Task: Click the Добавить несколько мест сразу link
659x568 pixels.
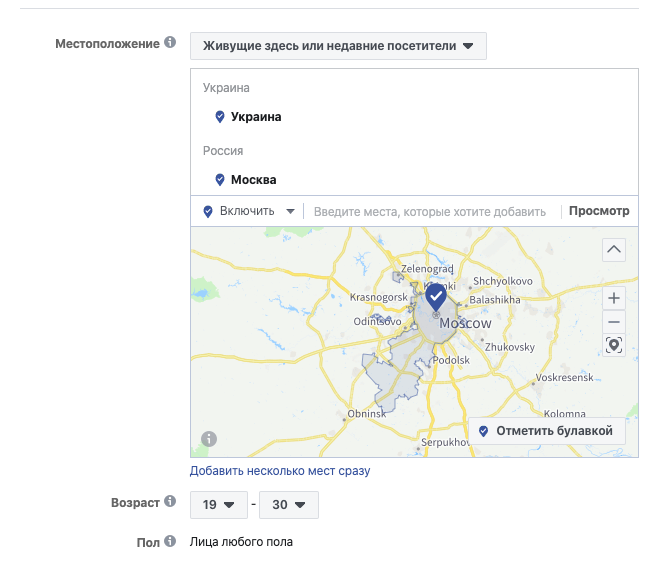Action: [x=280, y=470]
